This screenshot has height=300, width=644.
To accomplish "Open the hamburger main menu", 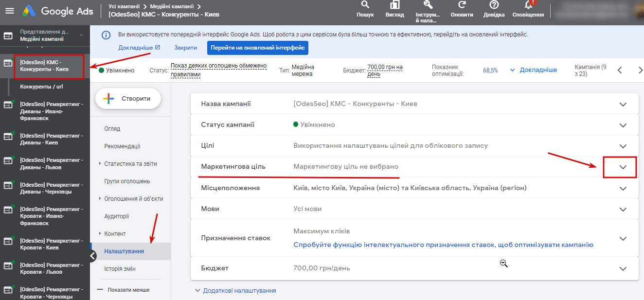I will 9,12.
